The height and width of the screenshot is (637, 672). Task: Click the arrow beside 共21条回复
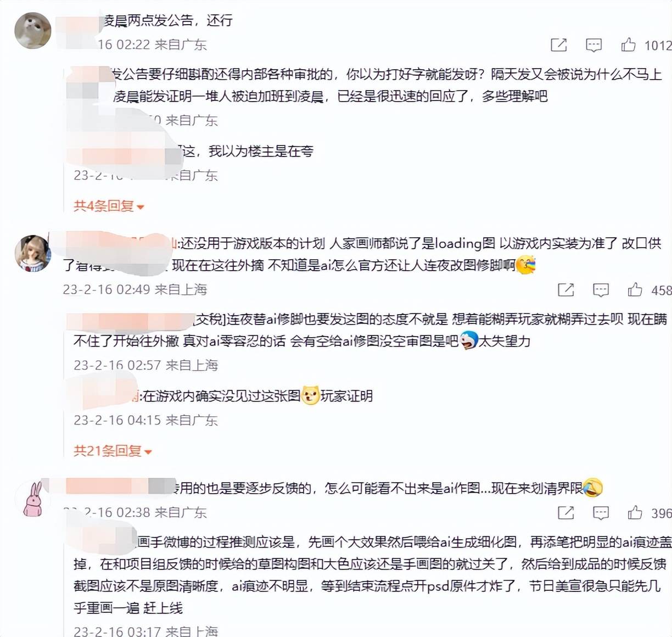(147, 452)
